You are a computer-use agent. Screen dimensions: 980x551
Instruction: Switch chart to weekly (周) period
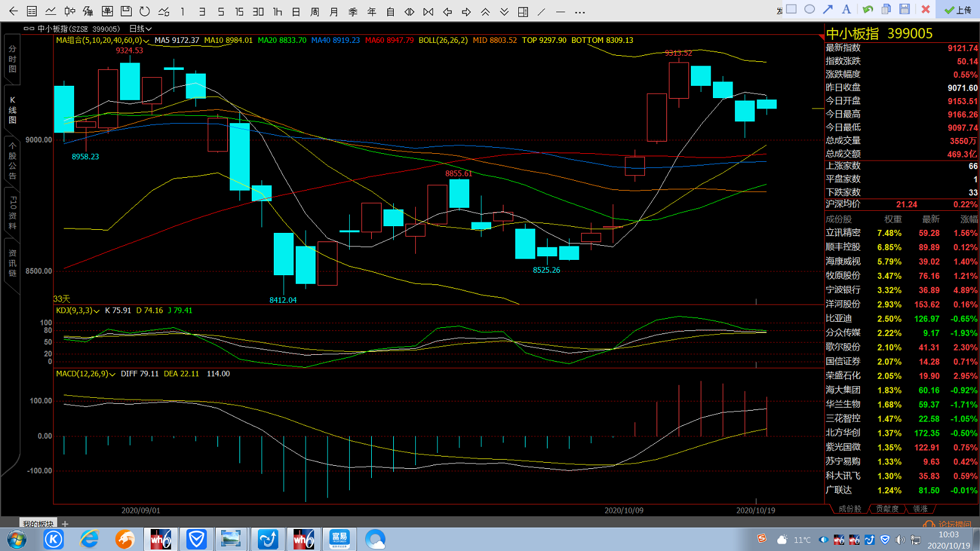(x=315, y=12)
